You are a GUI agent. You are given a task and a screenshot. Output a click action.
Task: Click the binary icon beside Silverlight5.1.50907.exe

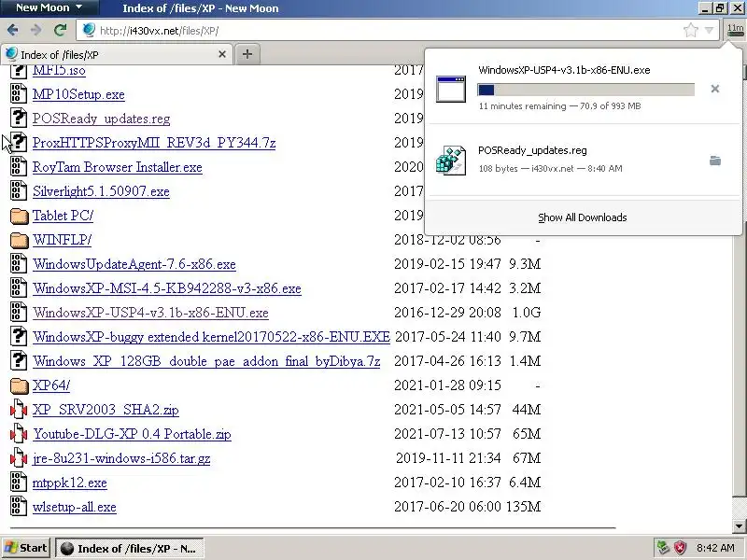18,191
